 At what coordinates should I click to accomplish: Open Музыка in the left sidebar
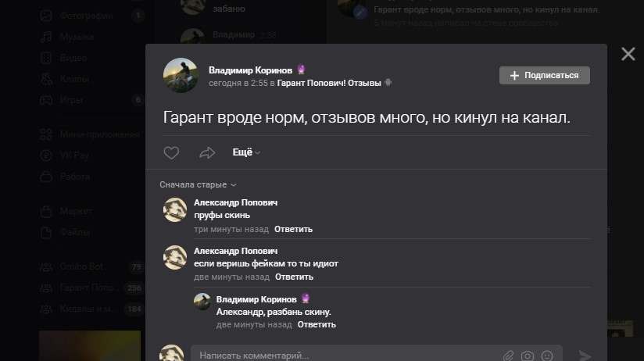[x=77, y=37]
